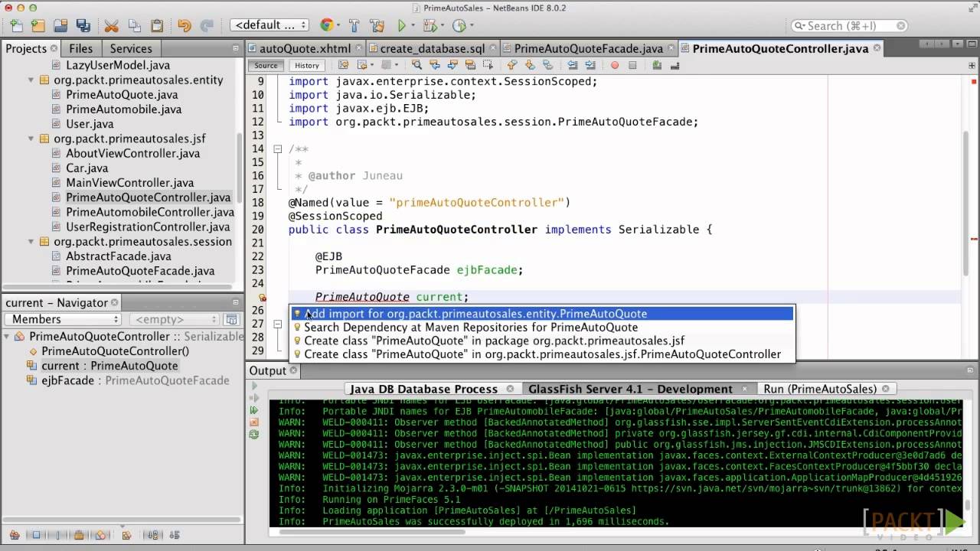
Task: Collapse the Javadoc comment fold at line 14
Action: (279, 149)
